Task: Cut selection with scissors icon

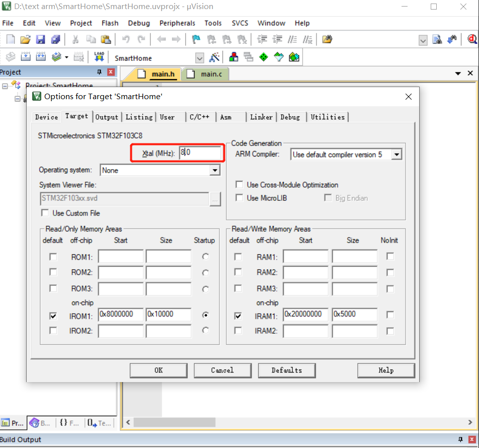Action: click(75, 39)
